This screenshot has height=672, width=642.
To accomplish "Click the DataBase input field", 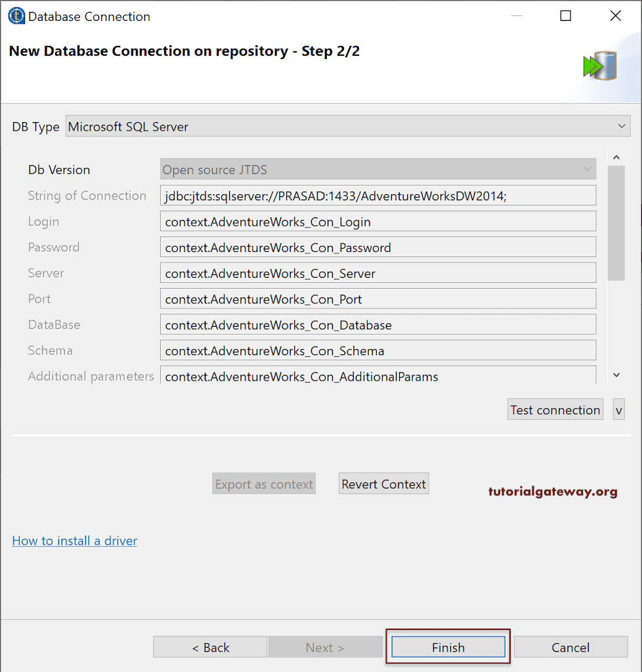I will [378, 324].
